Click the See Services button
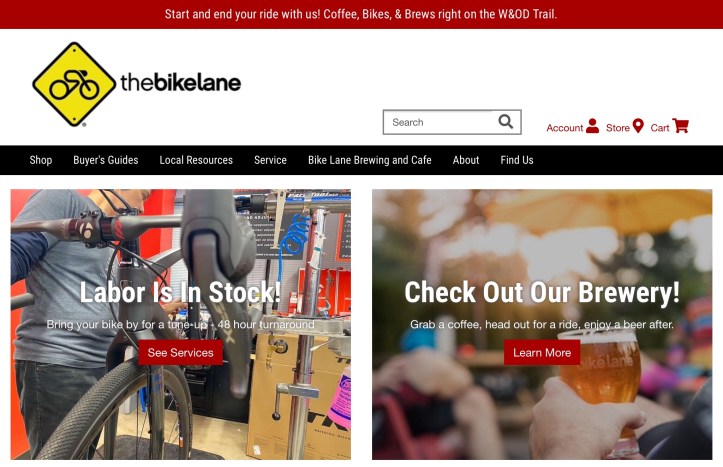Screen dimensions: 723x467 click(x=180, y=353)
